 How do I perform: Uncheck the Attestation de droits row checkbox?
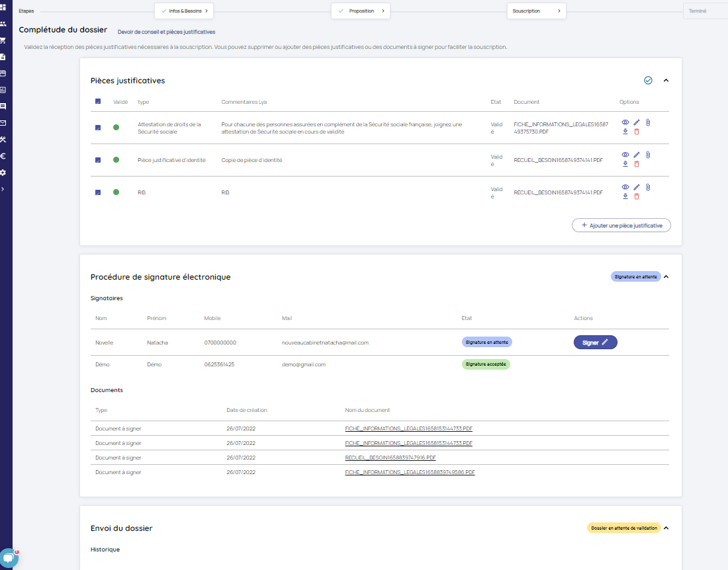[x=98, y=128]
